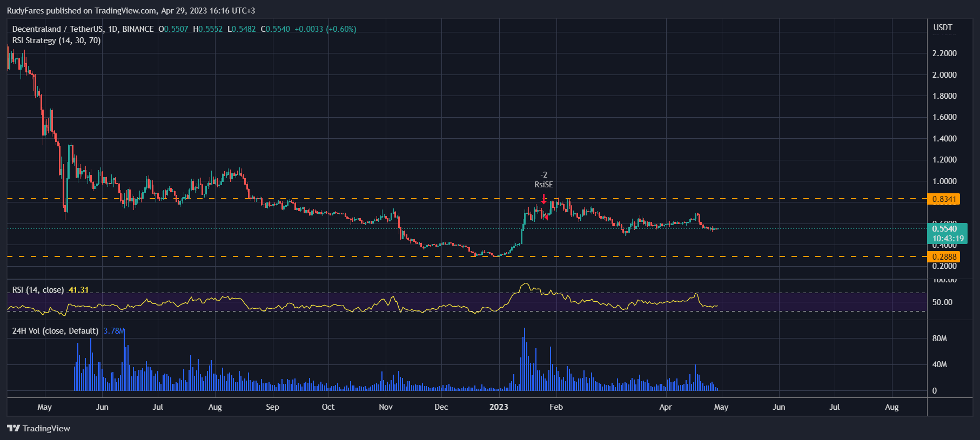Click the 2023 label on the time axis
This screenshot has height=440, width=980.
pyautogui.click(x=499, y=407)
